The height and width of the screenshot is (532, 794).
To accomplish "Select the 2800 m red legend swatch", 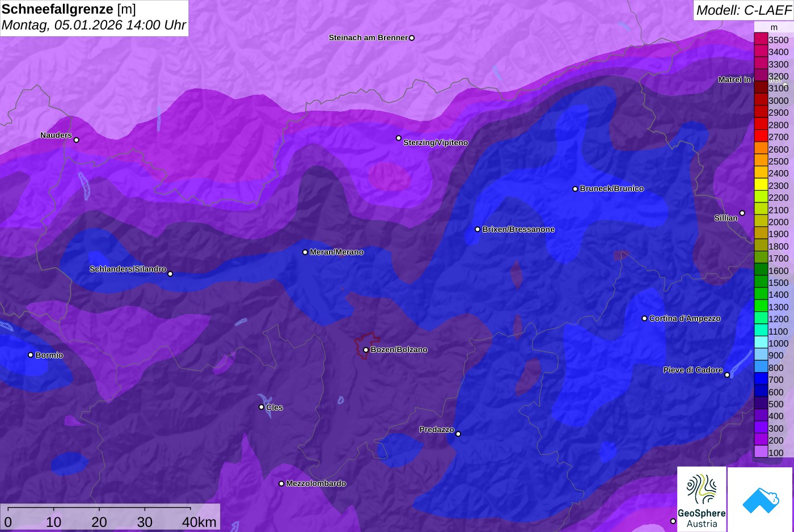I will (761, 124).
